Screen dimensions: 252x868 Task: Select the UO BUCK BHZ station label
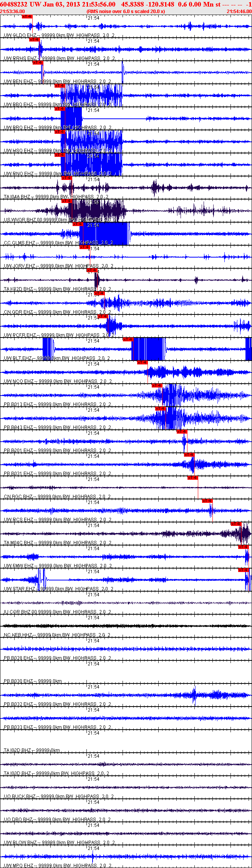tap(59, 796)
